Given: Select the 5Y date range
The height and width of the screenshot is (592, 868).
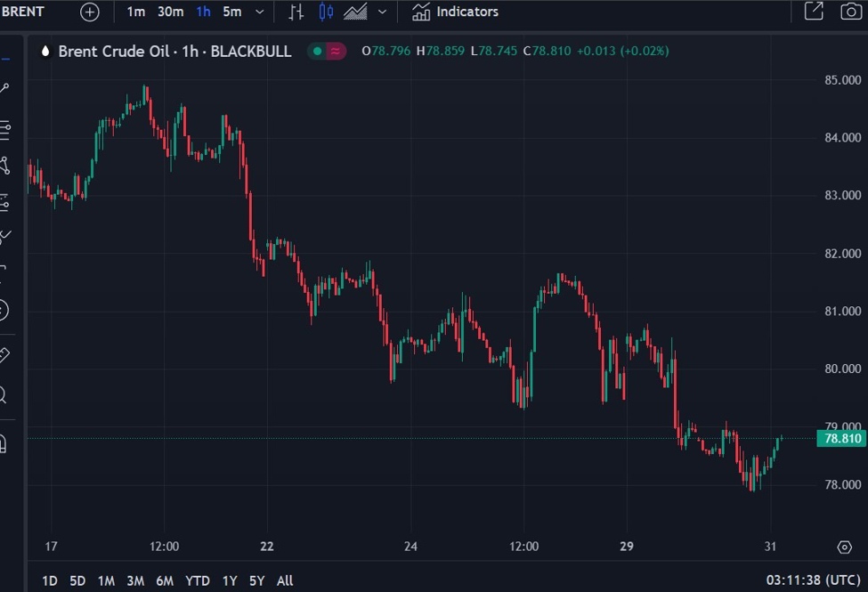Looking at the screenshot, I should 256,580.
